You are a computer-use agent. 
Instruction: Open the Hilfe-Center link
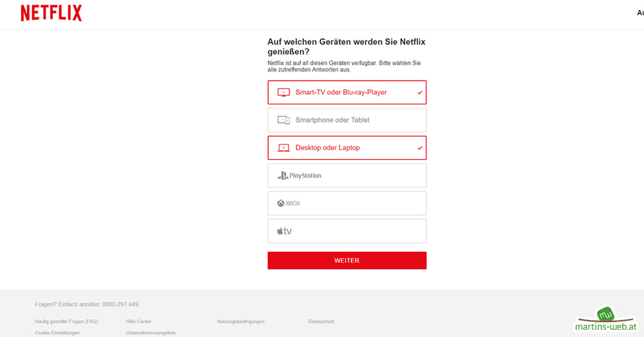[x=139, y=322]
